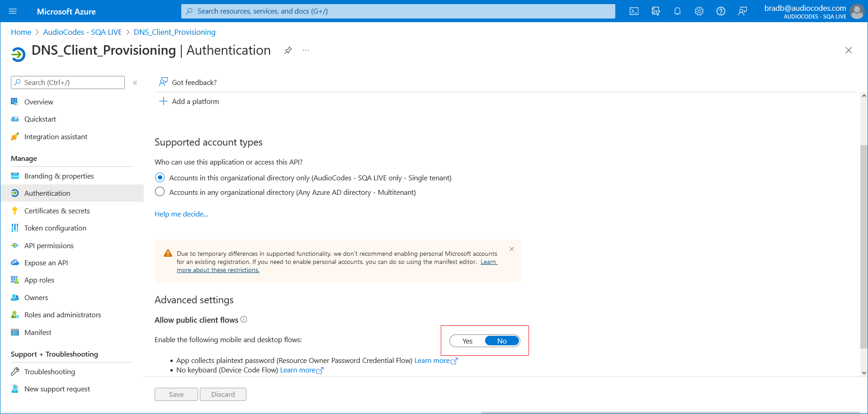Collapse the left navigation pane
The width and height of the screenshot is (868, 414).
(x=135, y=82)
